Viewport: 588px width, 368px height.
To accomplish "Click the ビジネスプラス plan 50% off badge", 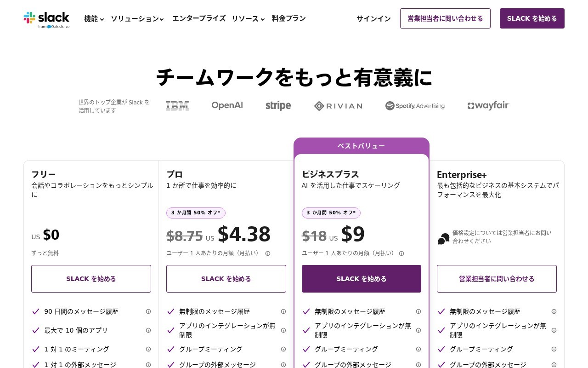I will coord(331,213).
